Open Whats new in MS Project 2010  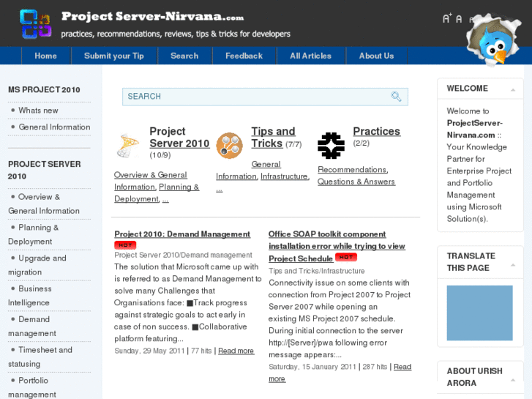click(38, 111)
